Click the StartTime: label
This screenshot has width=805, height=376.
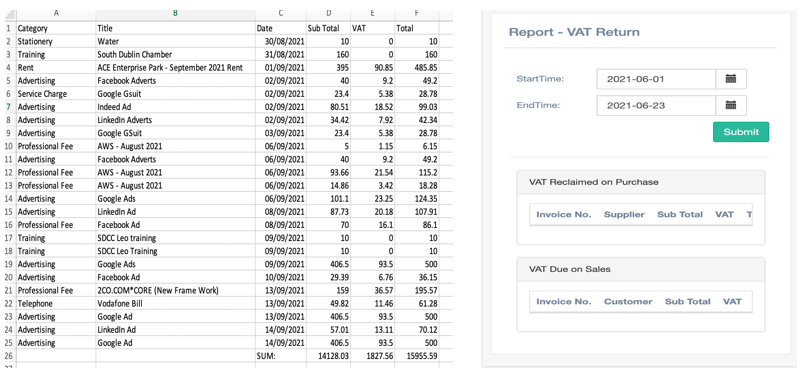pos(540,79)
